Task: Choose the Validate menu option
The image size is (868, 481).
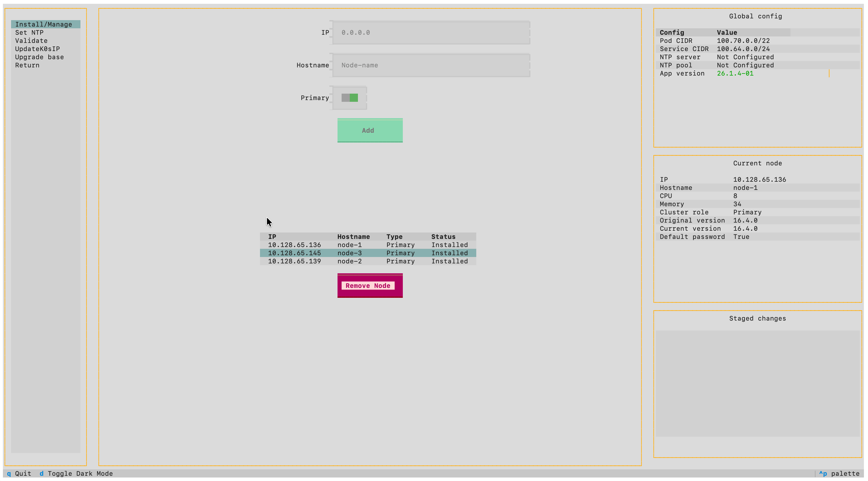Action: pos(45,41)
